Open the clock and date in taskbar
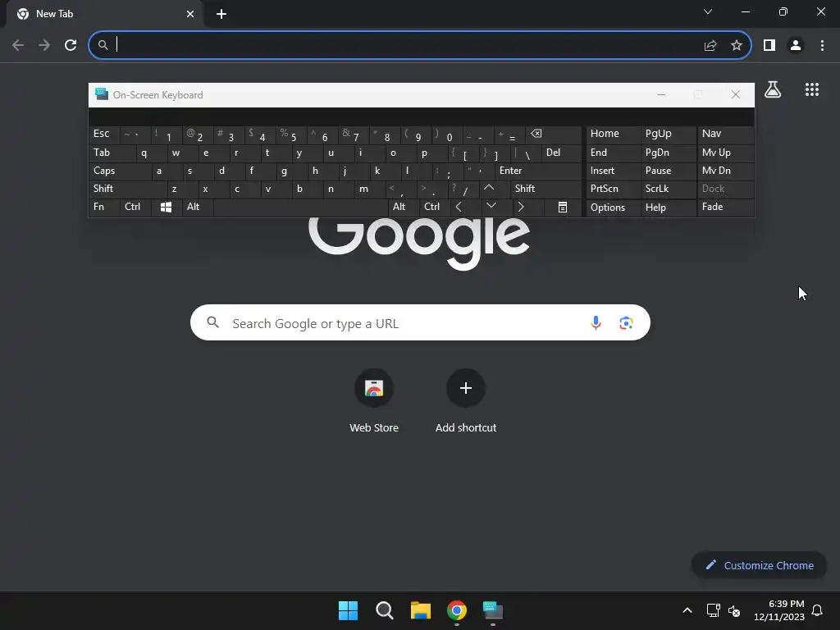Viewport: 840px width, 630px height. click(779, 610)
